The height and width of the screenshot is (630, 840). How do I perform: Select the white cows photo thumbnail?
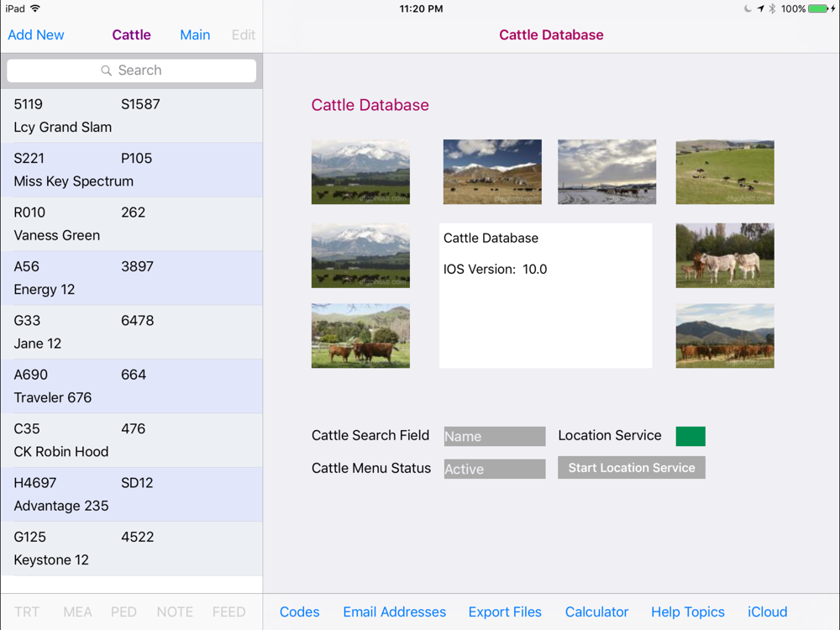pyautogui.click(x=724, y=255)
